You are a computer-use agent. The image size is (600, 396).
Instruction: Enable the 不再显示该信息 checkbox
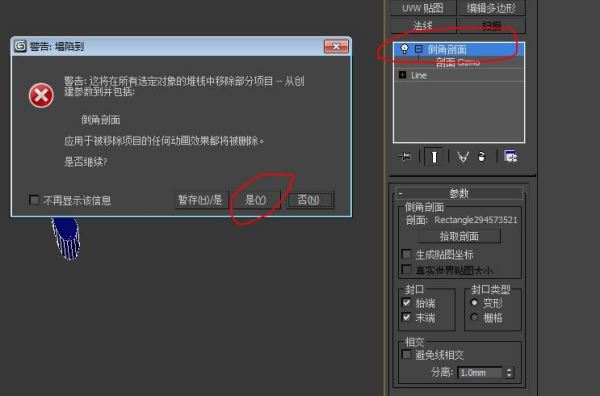click(x=34, y=200)
